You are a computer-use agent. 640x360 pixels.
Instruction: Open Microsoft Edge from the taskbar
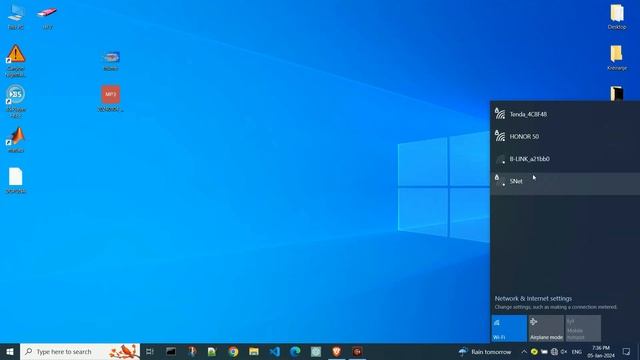295,352
